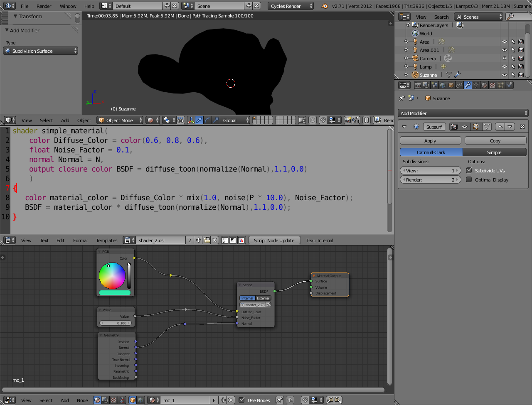Click the green color swatch in RGB node
Image resolution: width=532 pixels, height=405 pixels.
click(x=115, y=292)
